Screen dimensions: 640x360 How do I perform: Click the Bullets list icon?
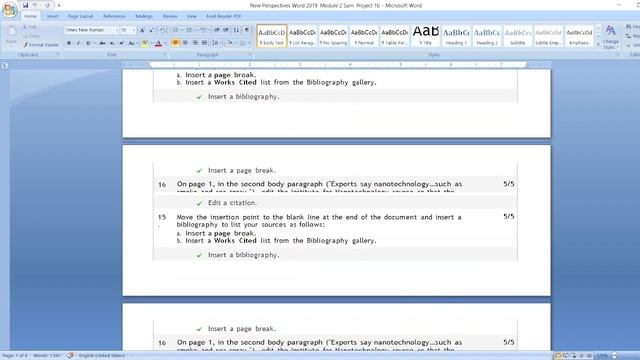pos(176,30)
